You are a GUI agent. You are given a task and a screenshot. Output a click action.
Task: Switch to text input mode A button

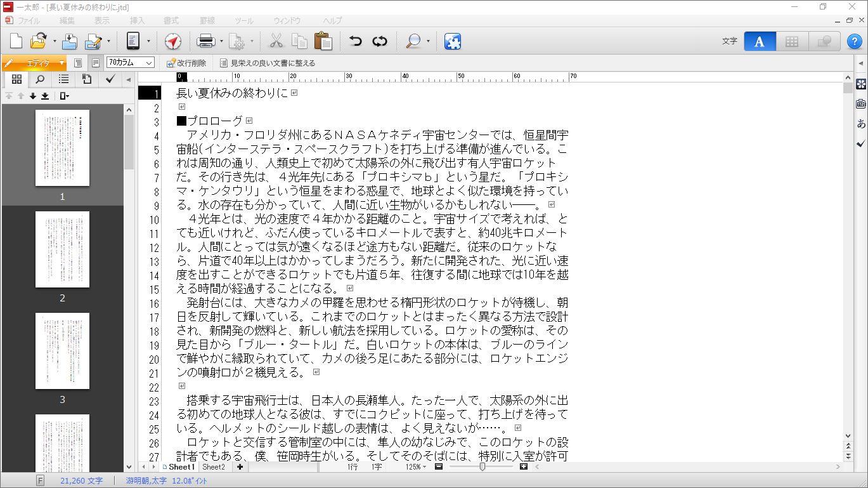(x=760, y=41)
